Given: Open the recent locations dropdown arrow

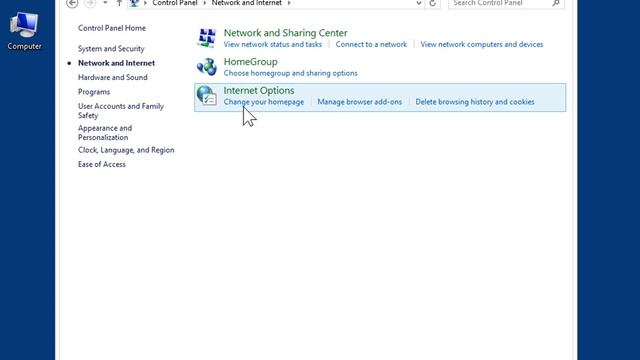Looking at the screenshot, I should [x=105, y=3].
